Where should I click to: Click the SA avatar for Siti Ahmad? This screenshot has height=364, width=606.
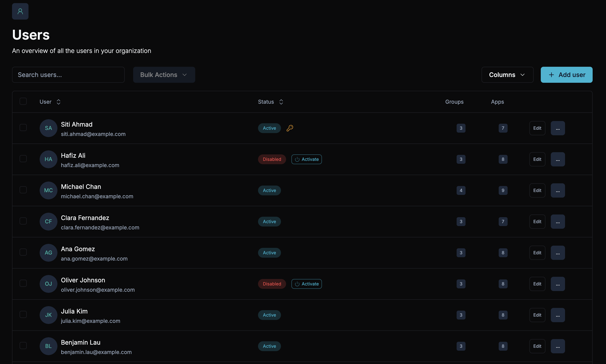click(48, 128)
